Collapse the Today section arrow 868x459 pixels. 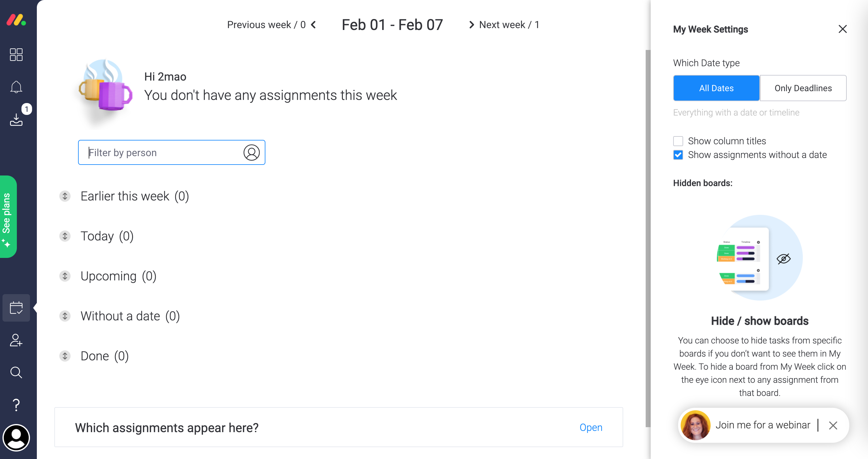click(x=65, y=236)
